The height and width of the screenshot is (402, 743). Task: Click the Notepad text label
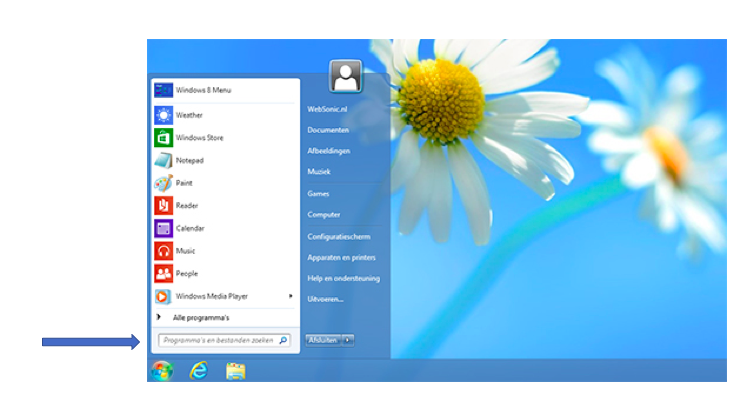pos(190,161)
